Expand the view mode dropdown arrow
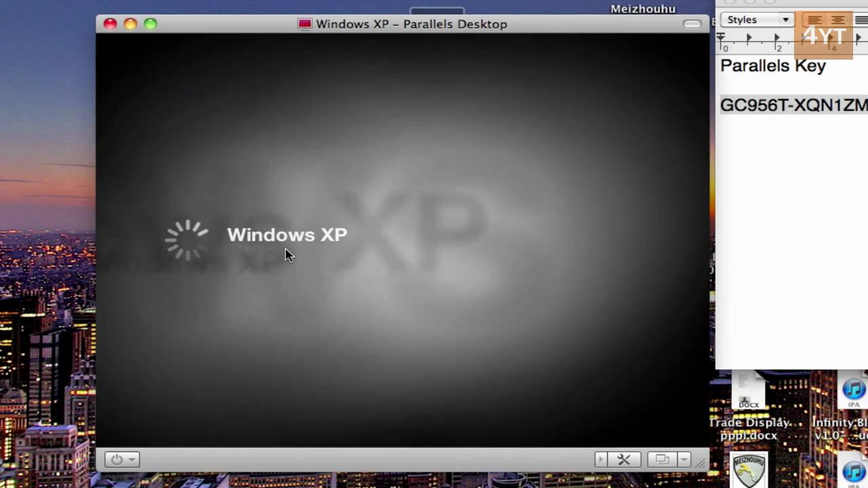 pos(684,460)
